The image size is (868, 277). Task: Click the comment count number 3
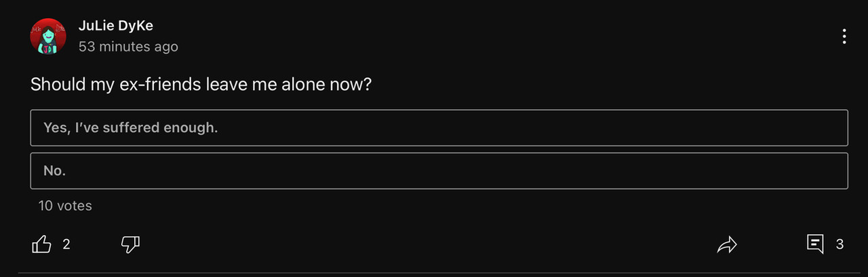[x=840, y=244]
